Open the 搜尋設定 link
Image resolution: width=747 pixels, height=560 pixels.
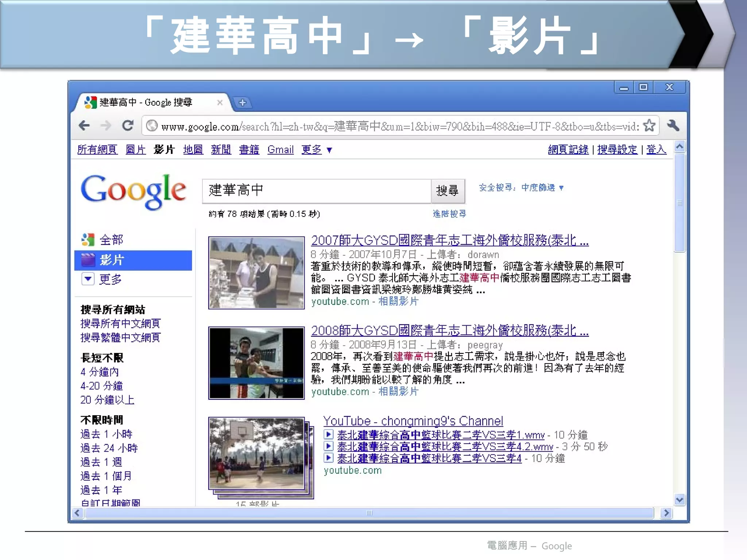pos(617,149)
